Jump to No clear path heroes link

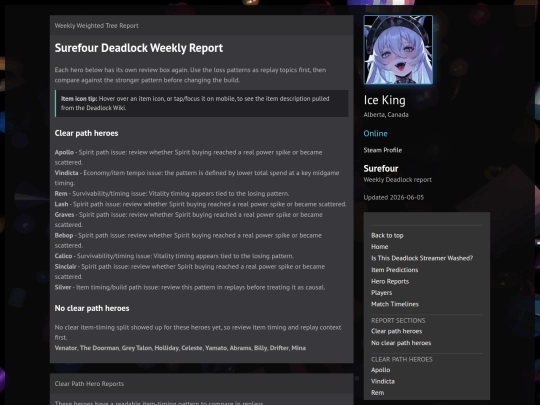(401, 343)
